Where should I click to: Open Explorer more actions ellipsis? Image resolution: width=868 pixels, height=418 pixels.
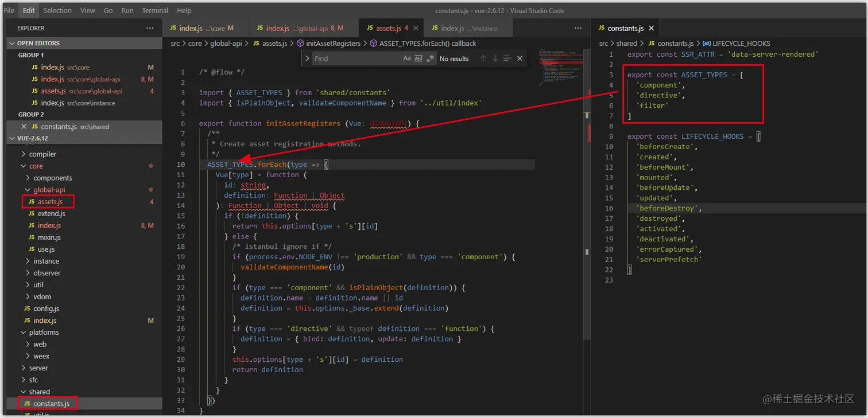150,28
